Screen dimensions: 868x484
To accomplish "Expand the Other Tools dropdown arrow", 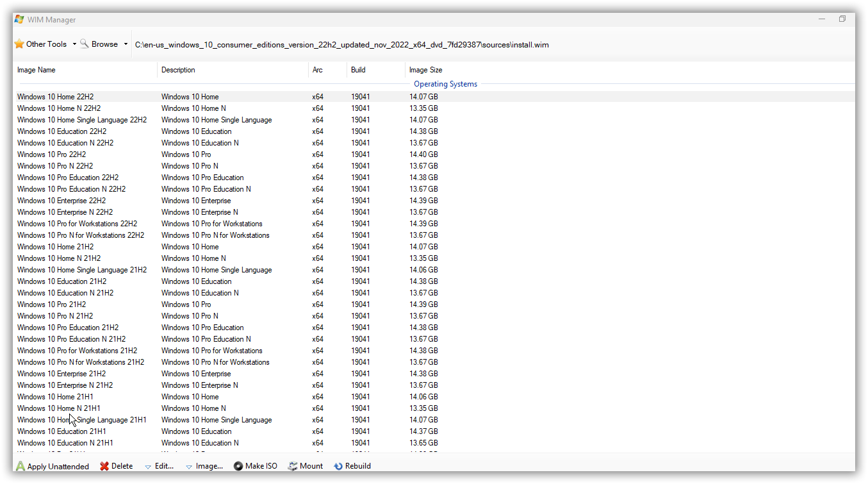I will tap(74, 44).
